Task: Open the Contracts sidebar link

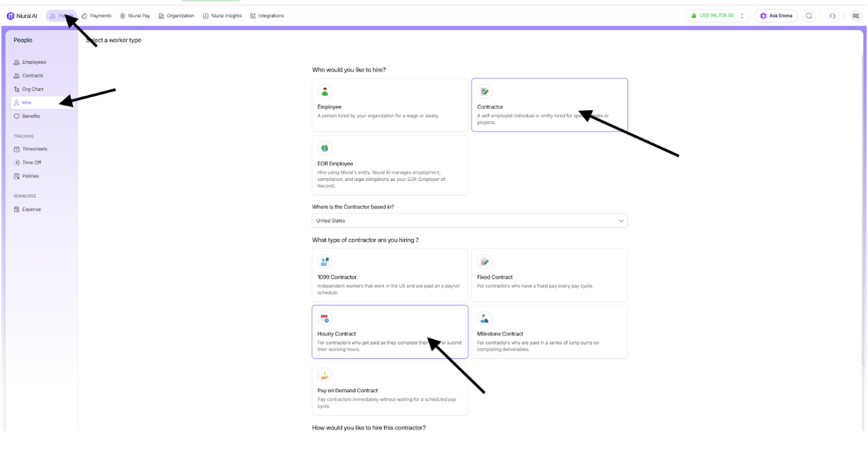Action: point(32,76)
